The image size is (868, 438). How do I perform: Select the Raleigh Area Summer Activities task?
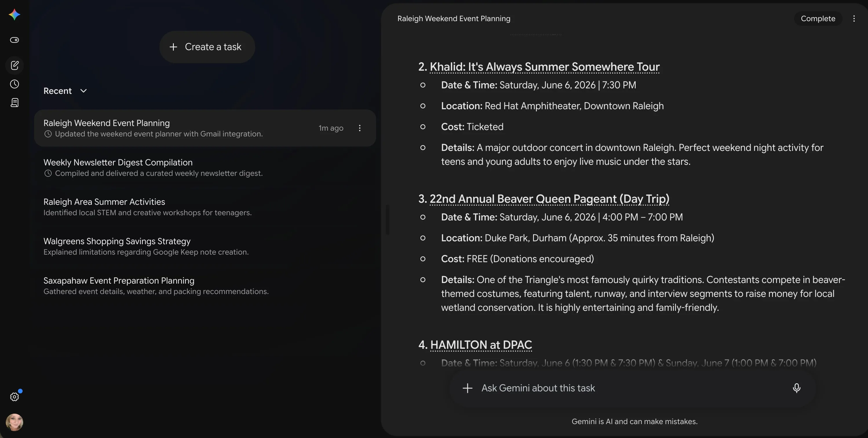(205, 207)
